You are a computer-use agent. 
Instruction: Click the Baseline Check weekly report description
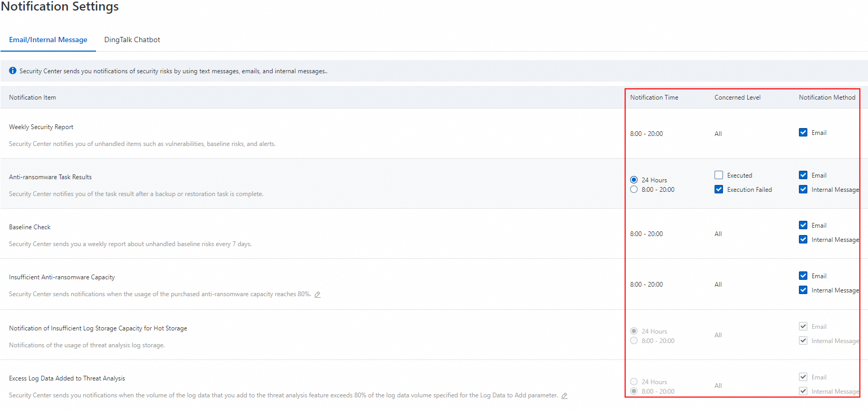[x=130, y=244]
